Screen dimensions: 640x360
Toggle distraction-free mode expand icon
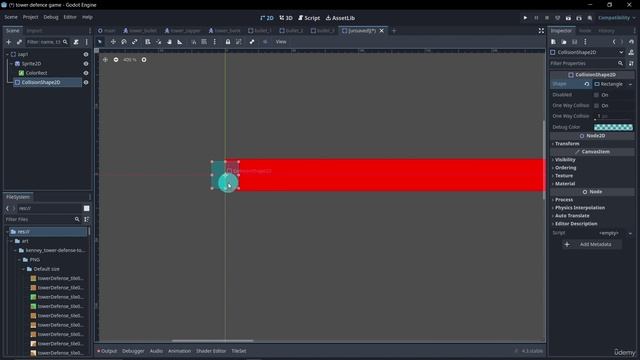[541, 31]
